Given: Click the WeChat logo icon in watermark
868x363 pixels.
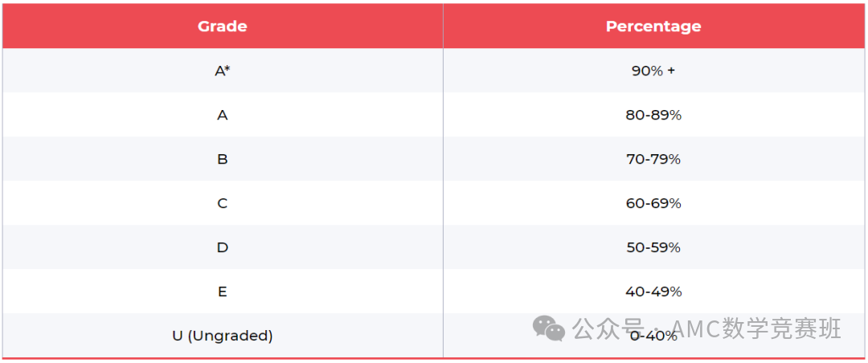Looking at the screenshot, I should pos(549,328).
